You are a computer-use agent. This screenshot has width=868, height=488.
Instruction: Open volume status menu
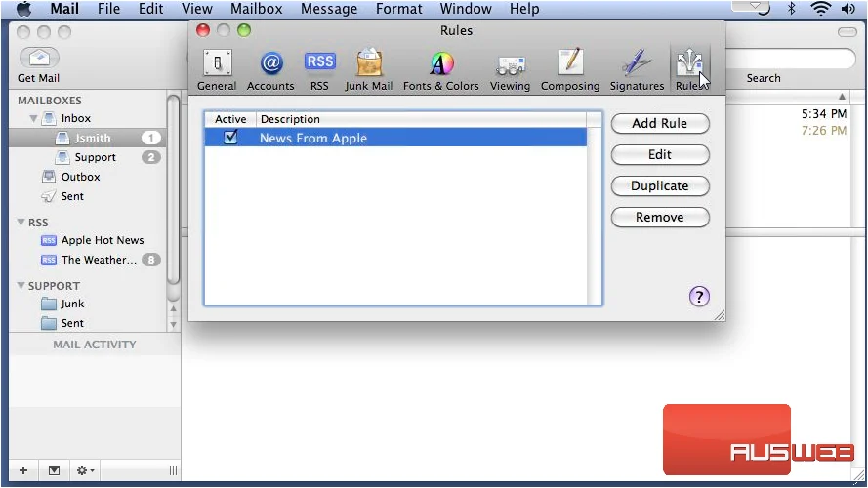[848, 9]
